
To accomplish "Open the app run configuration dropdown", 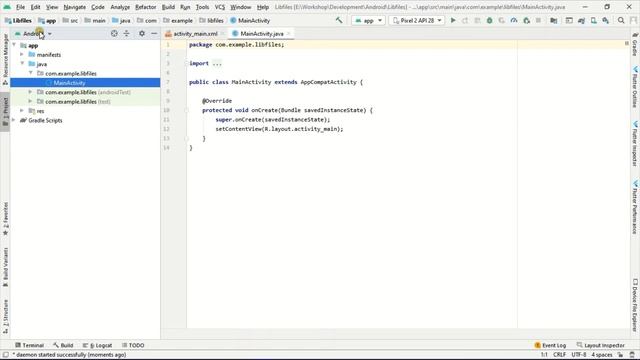I will (368, 20).
